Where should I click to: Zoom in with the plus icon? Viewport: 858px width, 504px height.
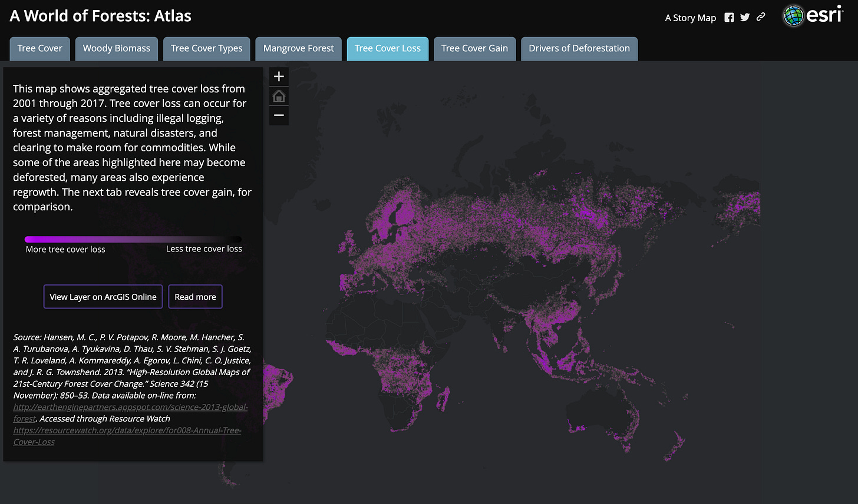(x=279, y=77)
